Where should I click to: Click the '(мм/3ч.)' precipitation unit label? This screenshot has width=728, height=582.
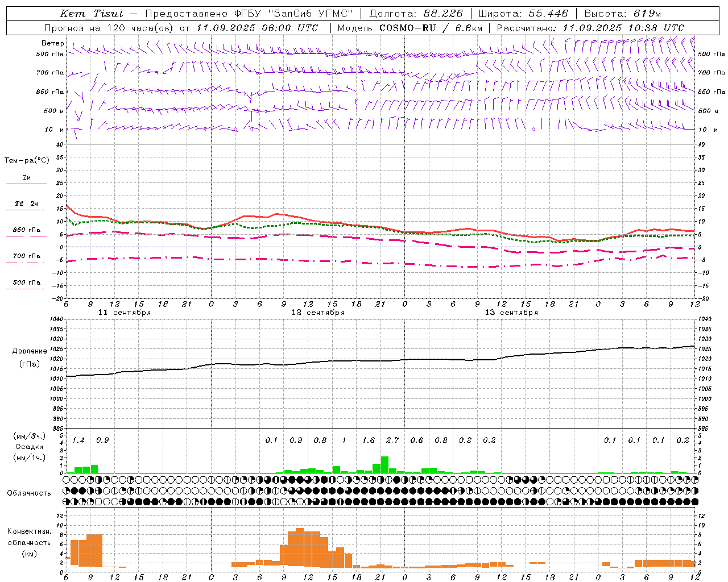click(x=29, y=436)
